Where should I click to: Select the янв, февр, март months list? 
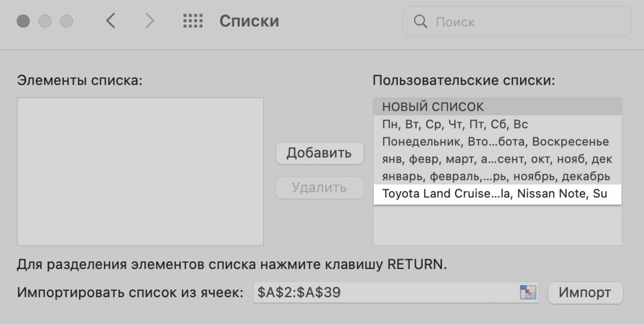point(497,159)
